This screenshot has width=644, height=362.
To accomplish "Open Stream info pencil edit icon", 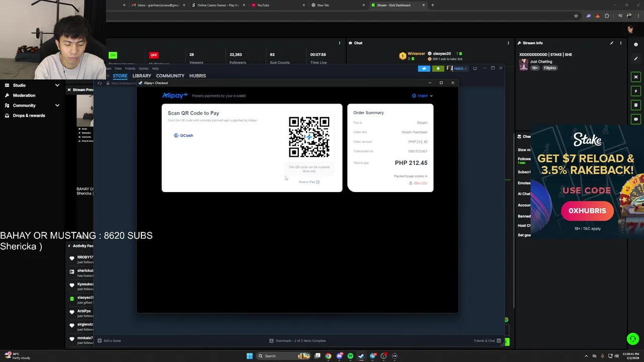I will pyautogui.click(x=612, y=43).
